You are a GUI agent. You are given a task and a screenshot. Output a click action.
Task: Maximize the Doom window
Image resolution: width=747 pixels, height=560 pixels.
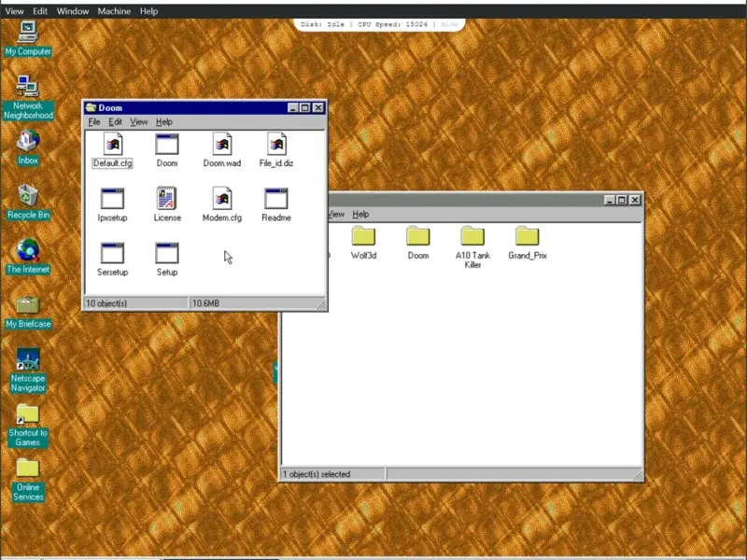305,108
